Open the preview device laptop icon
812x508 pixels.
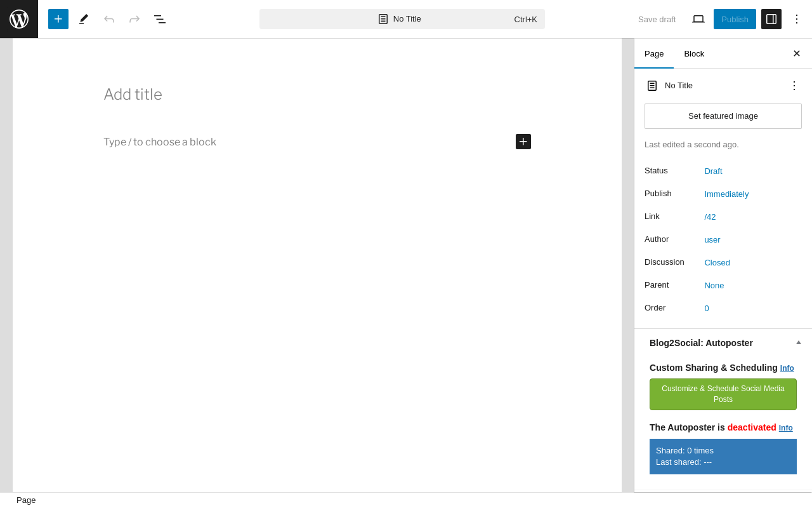(698, 19)
